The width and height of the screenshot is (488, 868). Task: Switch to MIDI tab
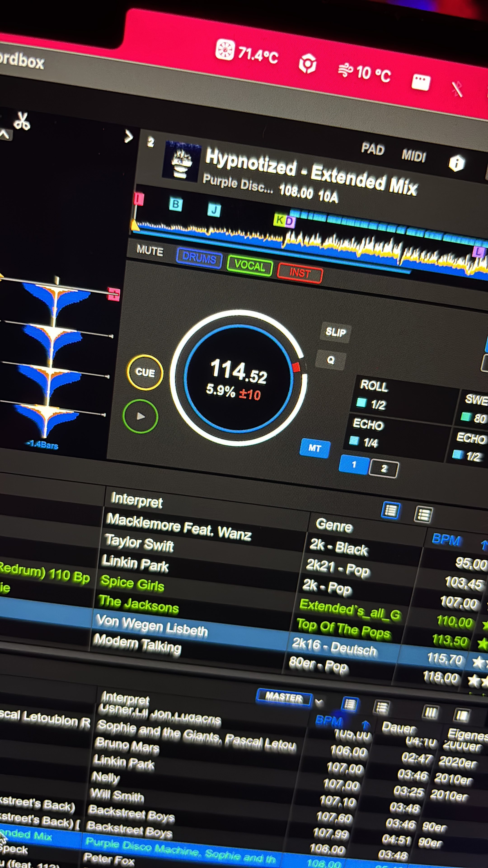tap(414, 156)
